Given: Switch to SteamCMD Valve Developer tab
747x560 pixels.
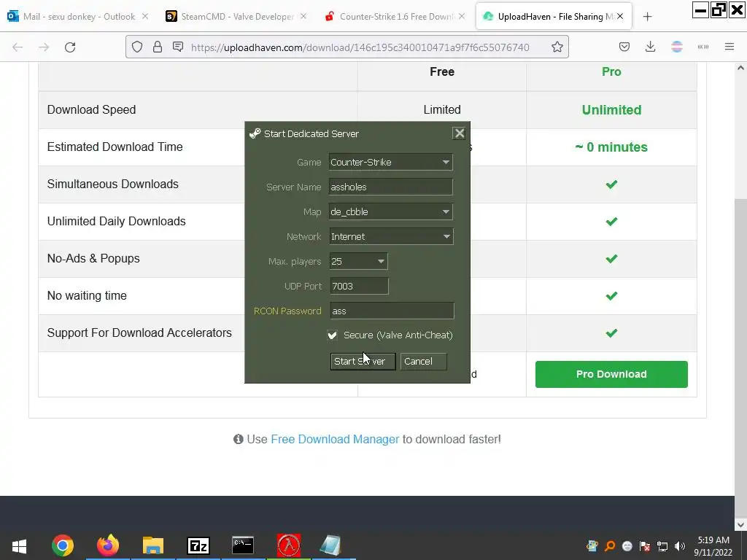Looking at the screenshot, I should coord(237,17).
